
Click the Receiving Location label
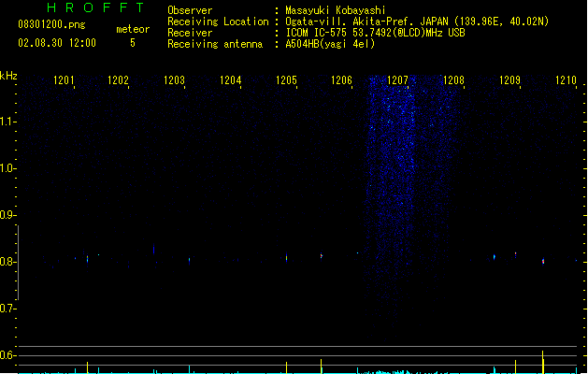pos(218,22)
